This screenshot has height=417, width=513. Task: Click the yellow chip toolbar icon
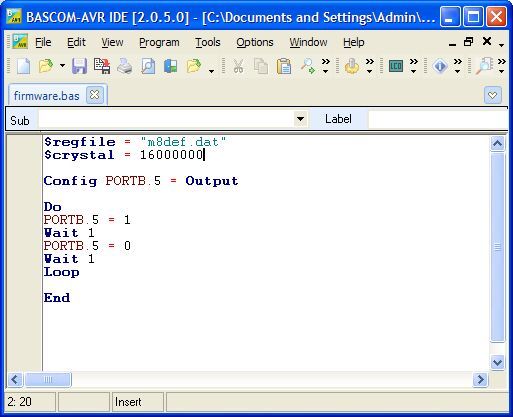(x=352, y=66)
